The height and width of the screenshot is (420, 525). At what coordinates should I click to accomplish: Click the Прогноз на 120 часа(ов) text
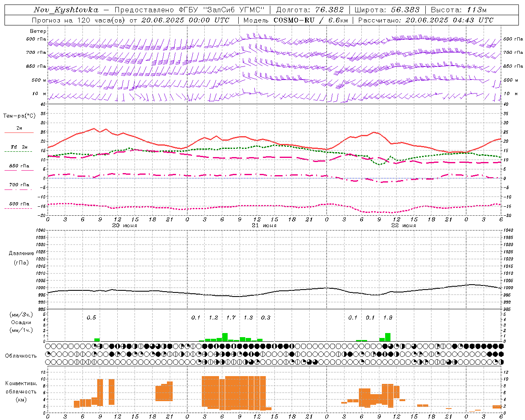tap(79, 20)
